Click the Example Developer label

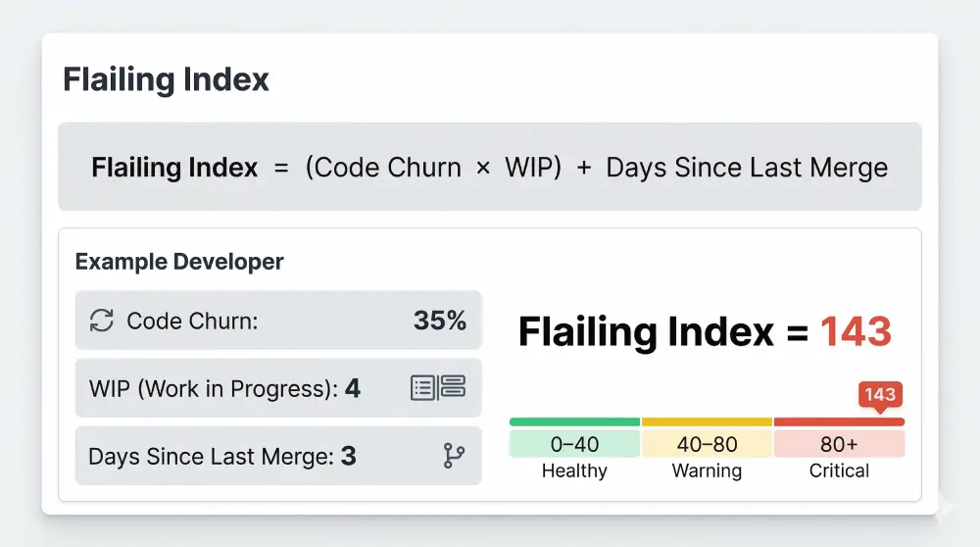[179, 262]
